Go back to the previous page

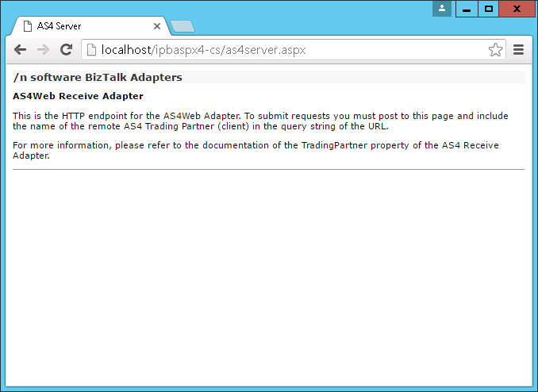(x=21, y=50)
